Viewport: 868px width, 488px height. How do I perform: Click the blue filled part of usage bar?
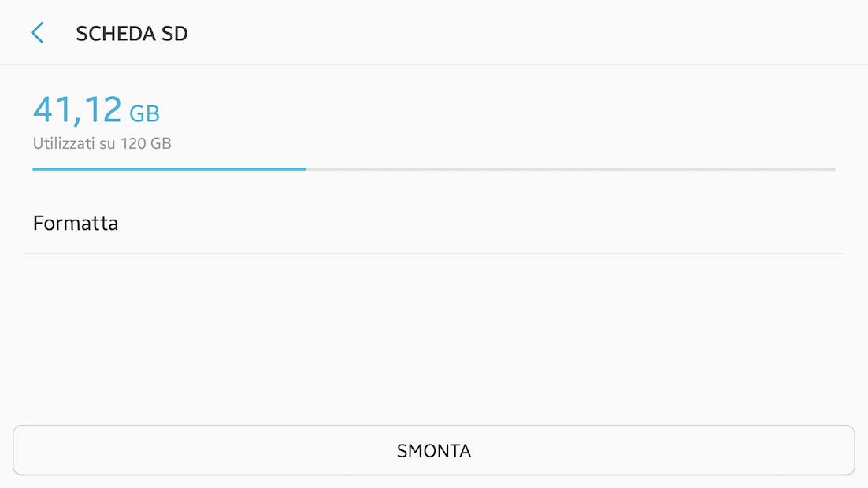click(x=169, y=169)
